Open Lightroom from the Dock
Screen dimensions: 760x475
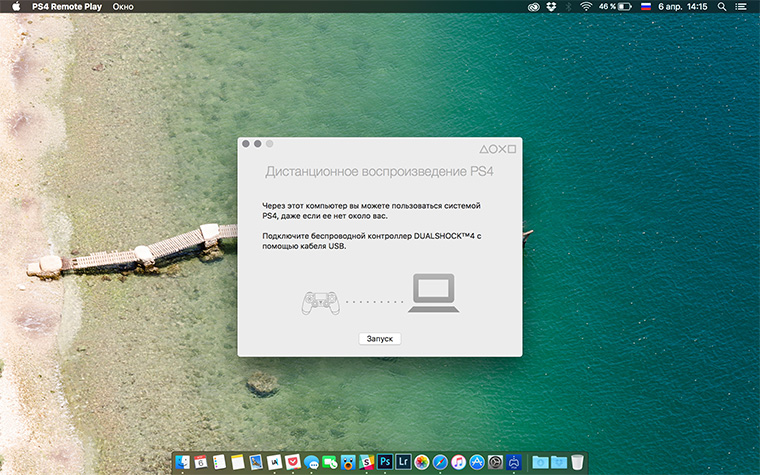tap(403, 462)
